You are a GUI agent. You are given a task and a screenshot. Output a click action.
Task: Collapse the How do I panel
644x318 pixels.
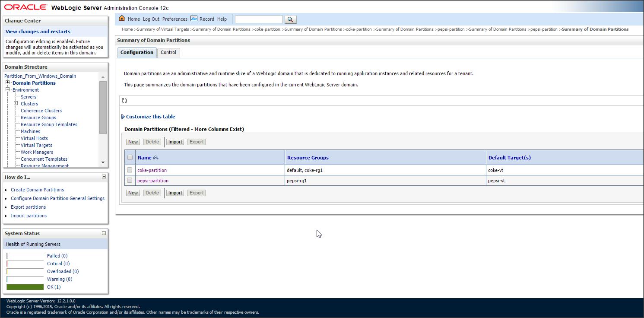click(104, 177)
